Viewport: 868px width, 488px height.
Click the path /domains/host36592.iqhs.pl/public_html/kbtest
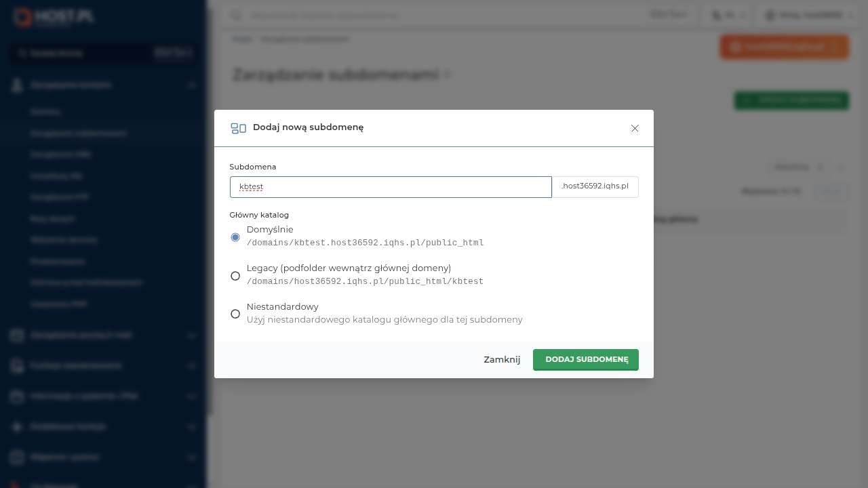click(365, 281)
